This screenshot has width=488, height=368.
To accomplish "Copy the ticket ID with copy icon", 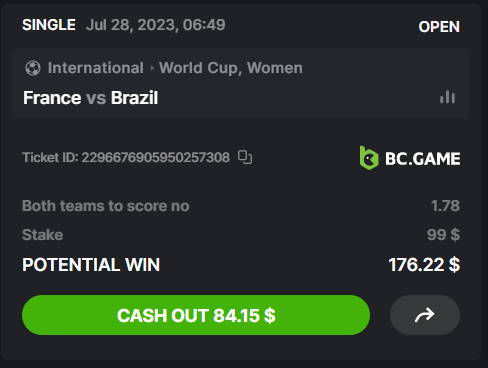I will coord(245,157).
